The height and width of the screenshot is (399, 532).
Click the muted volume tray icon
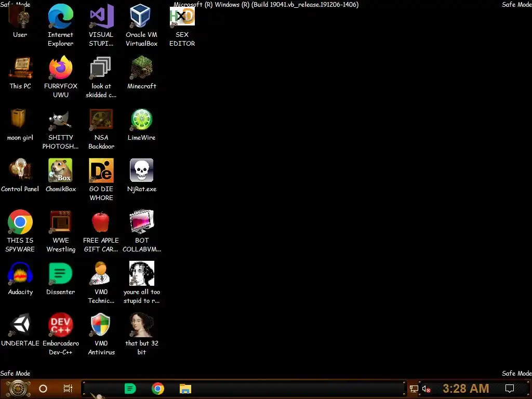pyautogui.click(x=426, y=389)
